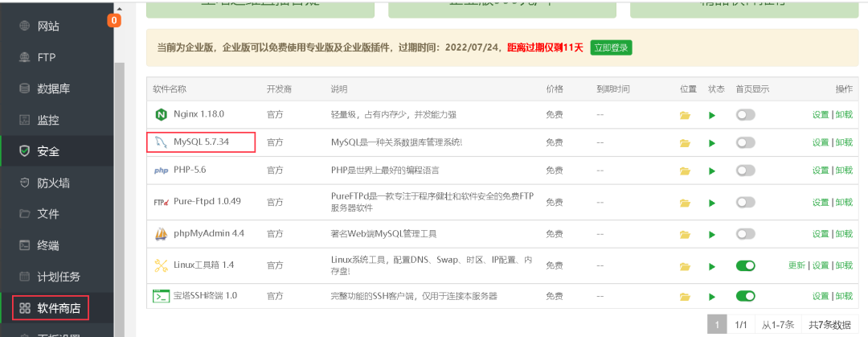The width and height of the screenshot is (868, 337).
Task: Click the MySQL 5.7.34 software name
Action: [x=201, y=142]
